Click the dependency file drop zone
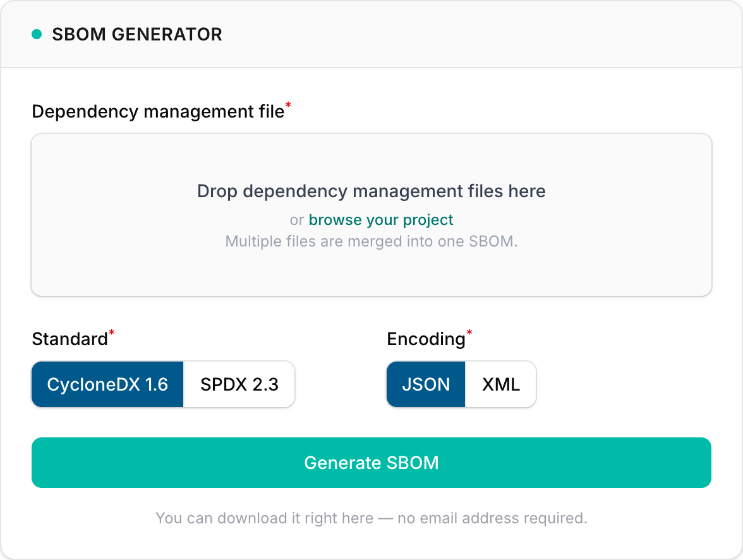This screenshot has width=743, height=560. pos(371,215)
